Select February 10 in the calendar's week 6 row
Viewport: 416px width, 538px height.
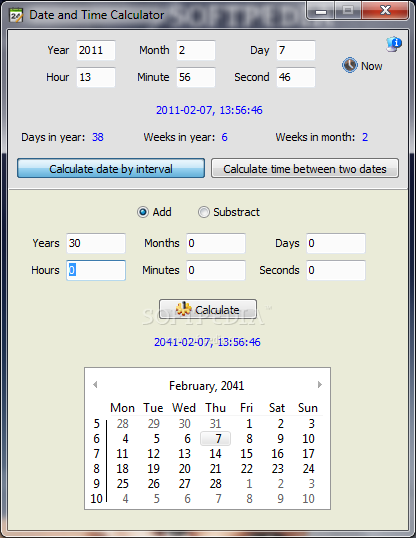(x=308, y=438)
